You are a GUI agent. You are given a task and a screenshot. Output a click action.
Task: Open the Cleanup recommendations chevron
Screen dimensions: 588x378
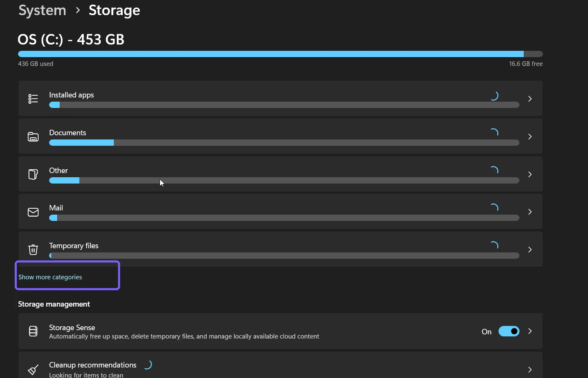pos(530,370)
